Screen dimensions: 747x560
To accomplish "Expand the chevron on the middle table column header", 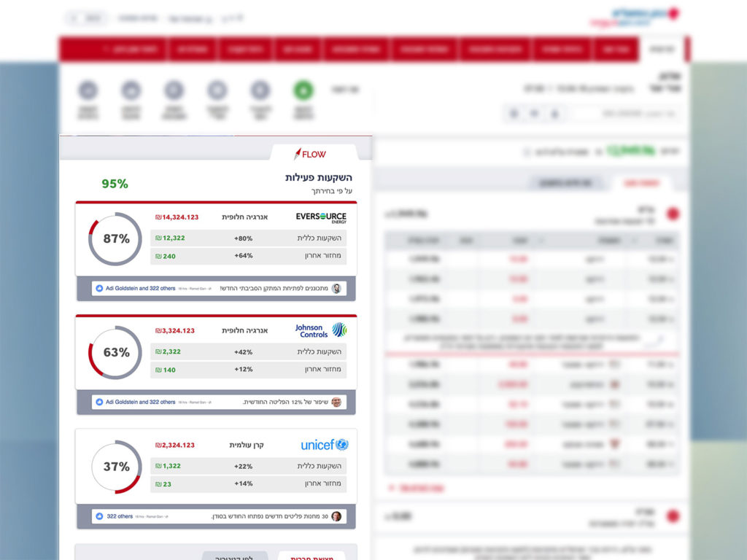I will 541,241.
